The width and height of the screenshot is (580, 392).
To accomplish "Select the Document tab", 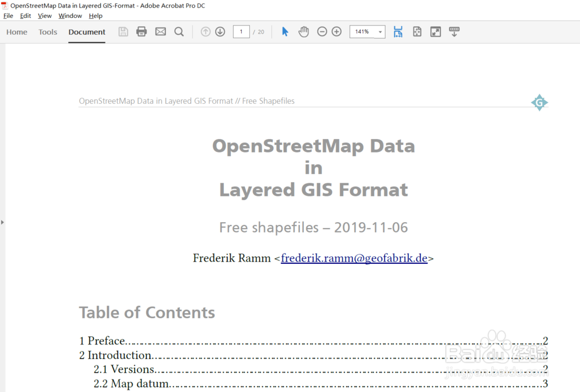I will click(x=87, y=32).
